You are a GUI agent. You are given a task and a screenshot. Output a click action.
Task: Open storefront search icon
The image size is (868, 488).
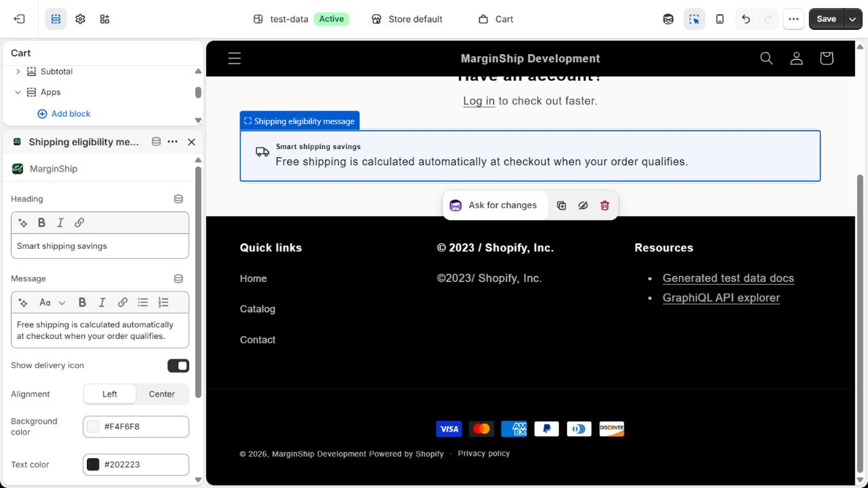click(766, 58)
